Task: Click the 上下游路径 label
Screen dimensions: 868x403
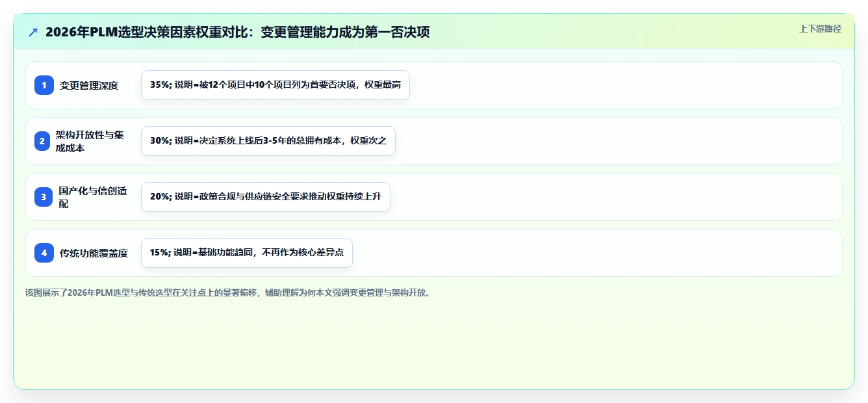Action: [x=820, y=29]
